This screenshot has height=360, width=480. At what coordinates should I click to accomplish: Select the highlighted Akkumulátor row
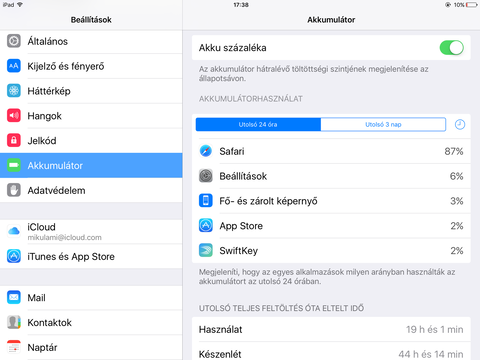pyautogui.click(x=91, y=165)
